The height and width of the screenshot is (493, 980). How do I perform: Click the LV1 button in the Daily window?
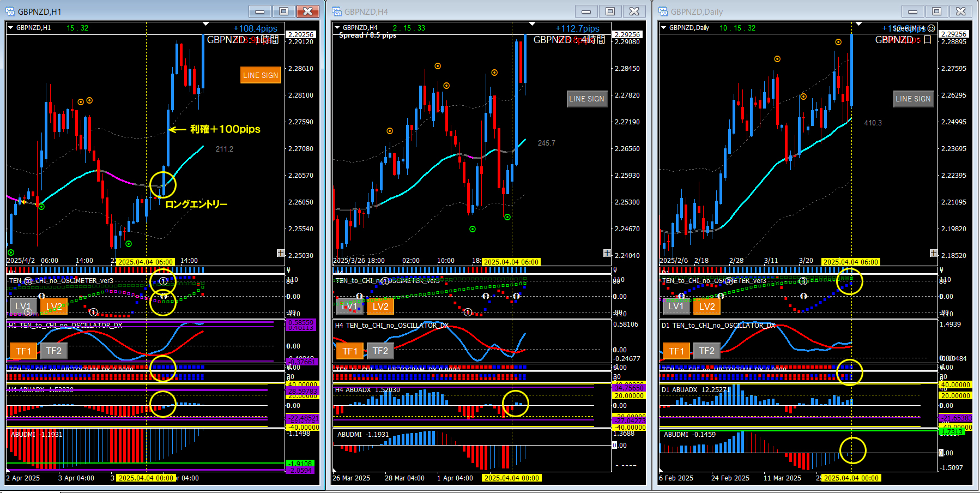[x=676, y=306]
